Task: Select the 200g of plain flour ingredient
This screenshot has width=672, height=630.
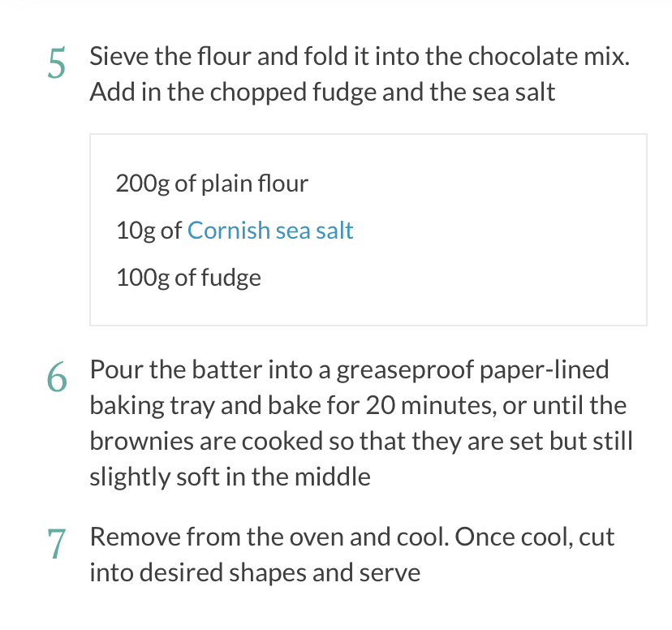Action: 212,183
